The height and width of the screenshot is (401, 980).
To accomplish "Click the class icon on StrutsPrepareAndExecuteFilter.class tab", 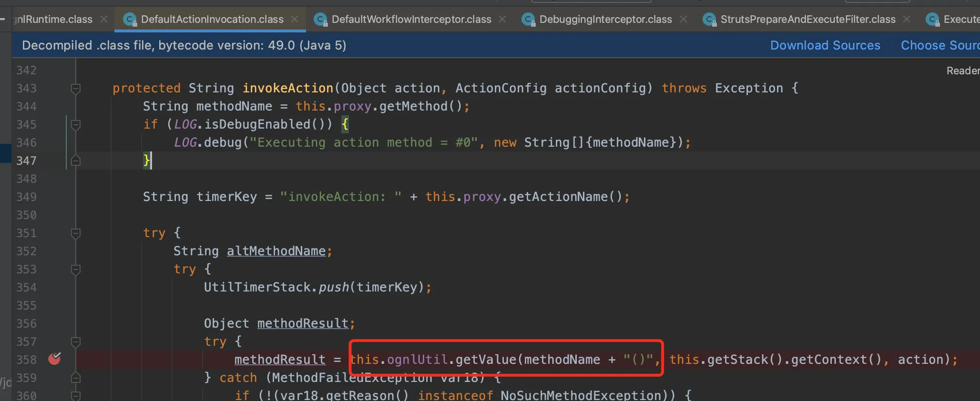I will 709,19.
